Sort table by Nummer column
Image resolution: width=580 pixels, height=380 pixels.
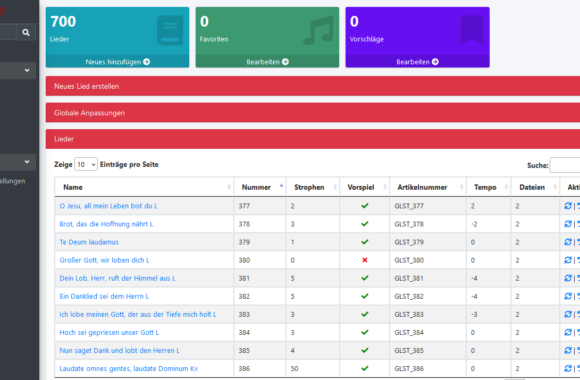260,187
